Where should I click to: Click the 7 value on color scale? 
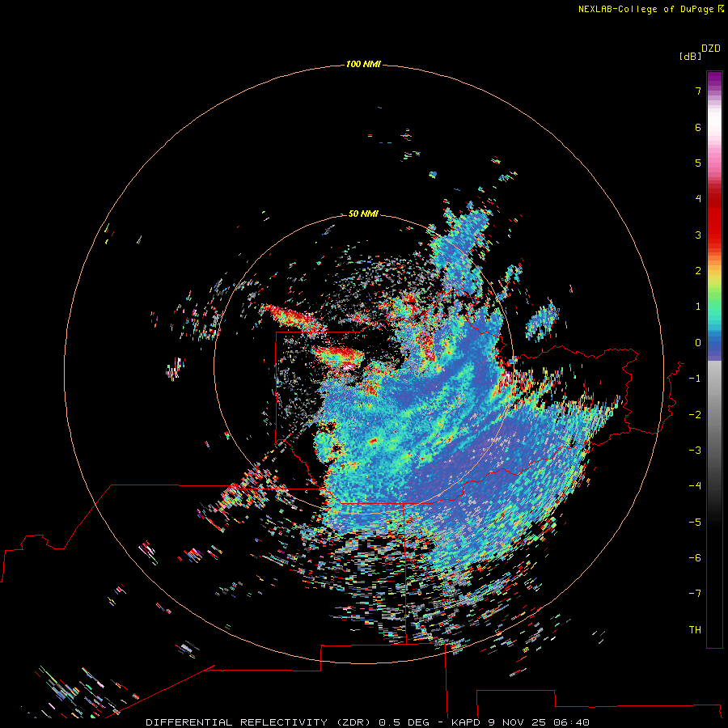point(698,91)
